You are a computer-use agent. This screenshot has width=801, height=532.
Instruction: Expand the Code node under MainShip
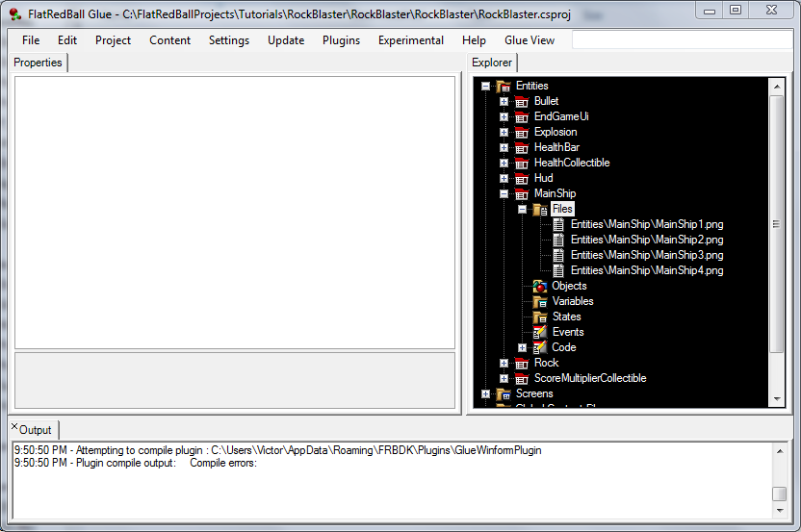pos(522,347)
